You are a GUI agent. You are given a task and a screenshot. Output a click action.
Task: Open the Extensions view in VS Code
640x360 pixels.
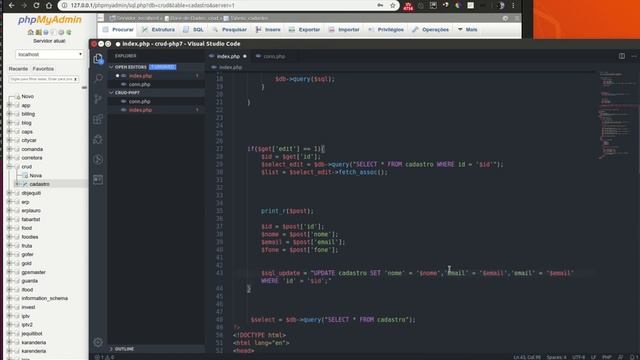tap(98, 119)
